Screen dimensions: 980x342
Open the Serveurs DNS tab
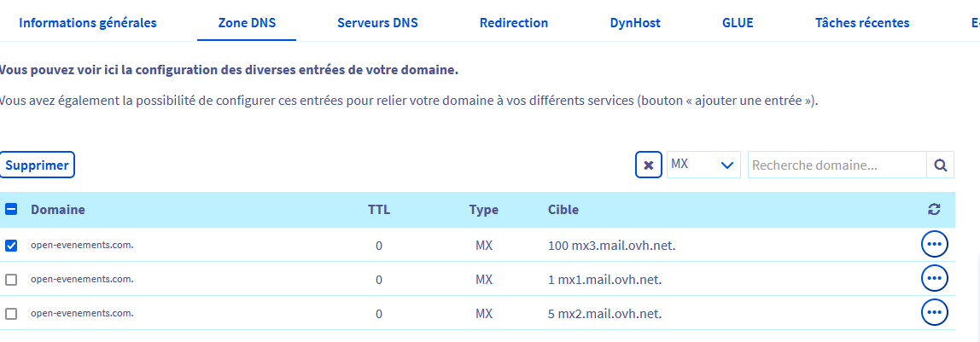click(377, 23)
